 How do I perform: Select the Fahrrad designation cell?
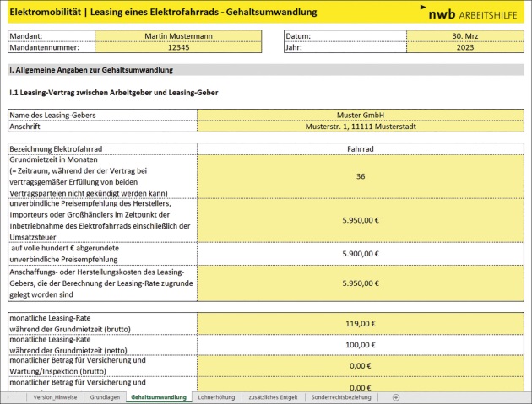(x=361, y=148)
